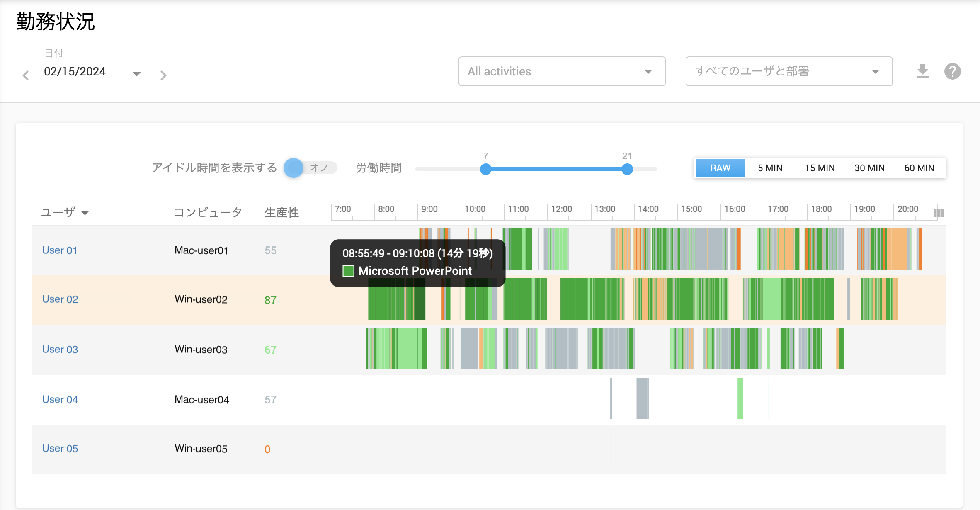Open User 04 details link
Viewport: 980px width, 510px height.
click(x=60, y=399)
